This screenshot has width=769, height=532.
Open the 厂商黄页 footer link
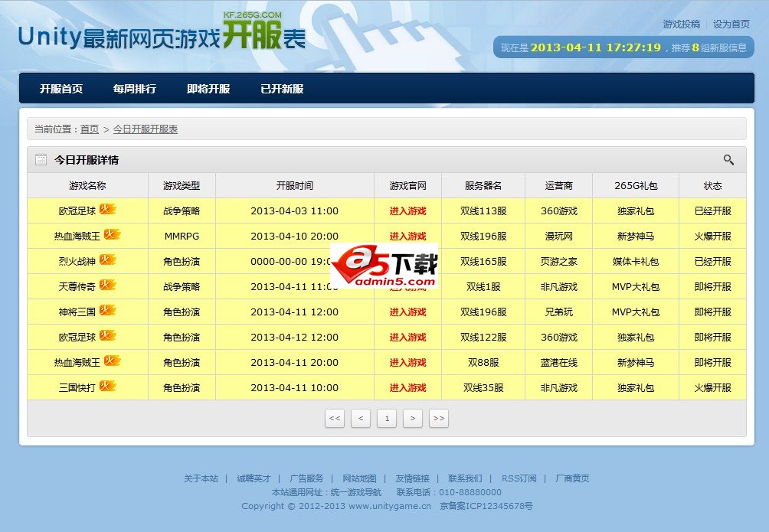(572, 478)
